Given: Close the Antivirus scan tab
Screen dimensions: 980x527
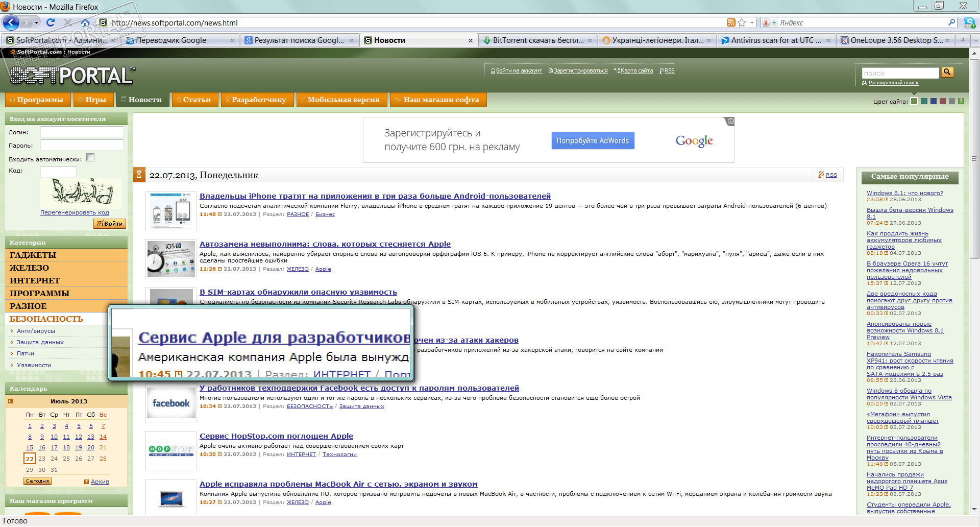Looking at the screenshot, I should [828, 40].
